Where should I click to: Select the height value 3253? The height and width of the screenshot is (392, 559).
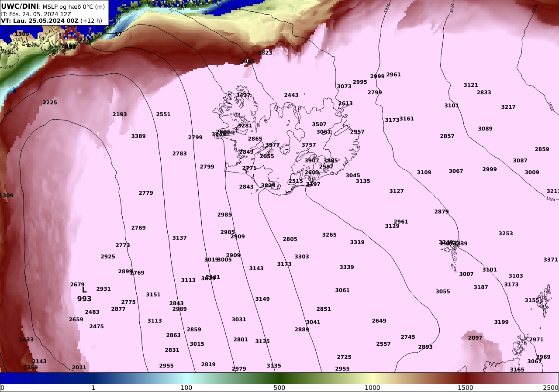coord(506,234)
